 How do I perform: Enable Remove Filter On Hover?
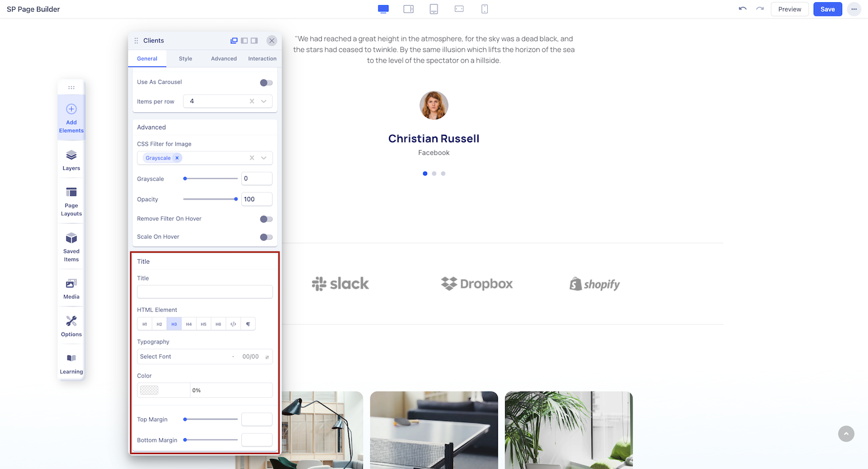[x=266, y=219]
